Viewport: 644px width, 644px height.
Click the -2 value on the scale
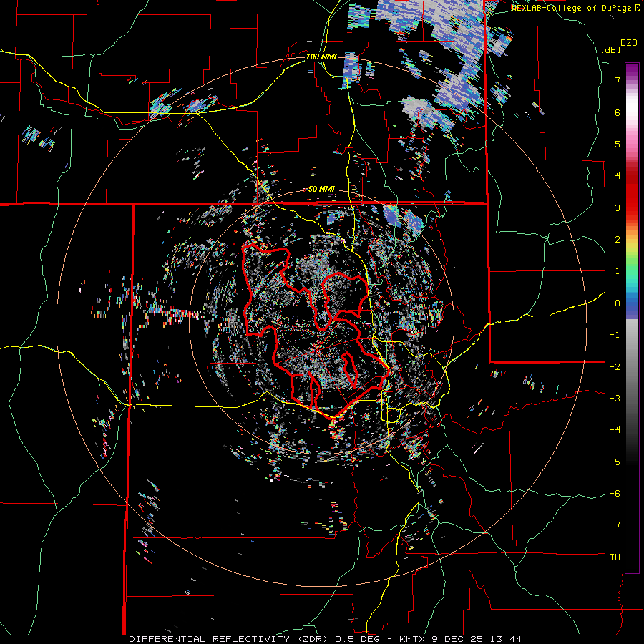point(615,366)
